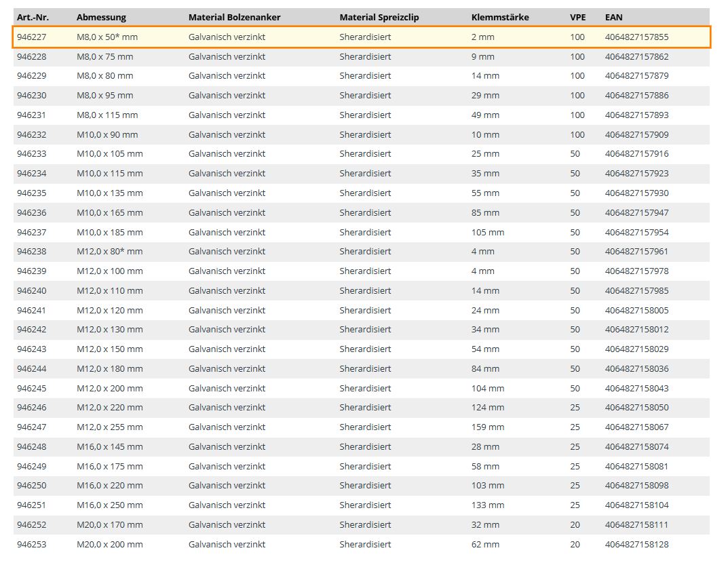
Task: Click the 105 mm Klemmstärke value
Action: click(x=488, y=232)
